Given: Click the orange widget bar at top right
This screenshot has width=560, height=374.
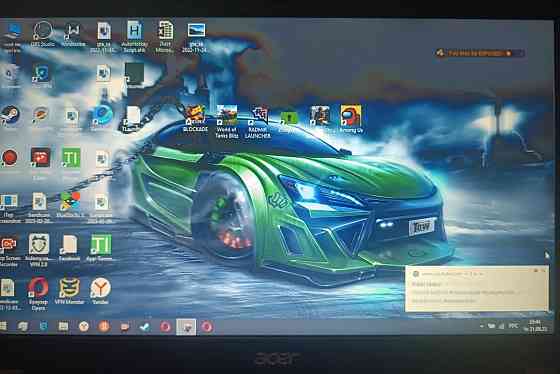Looking at the screenshot, I should coord(479,53).
